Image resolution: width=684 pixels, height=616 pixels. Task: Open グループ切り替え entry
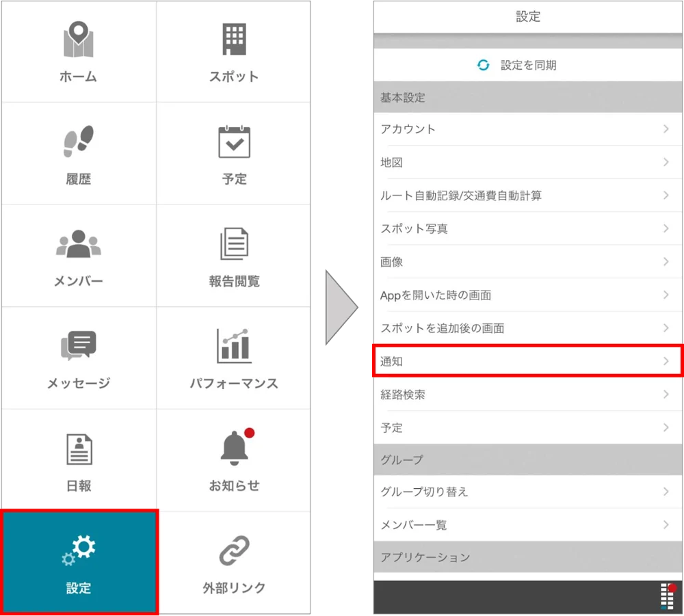[528, 492]
